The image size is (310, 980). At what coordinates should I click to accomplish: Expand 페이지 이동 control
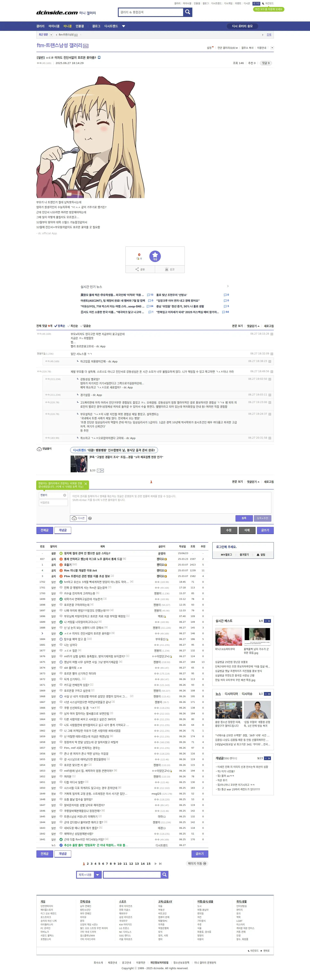(x=197, y=864)
